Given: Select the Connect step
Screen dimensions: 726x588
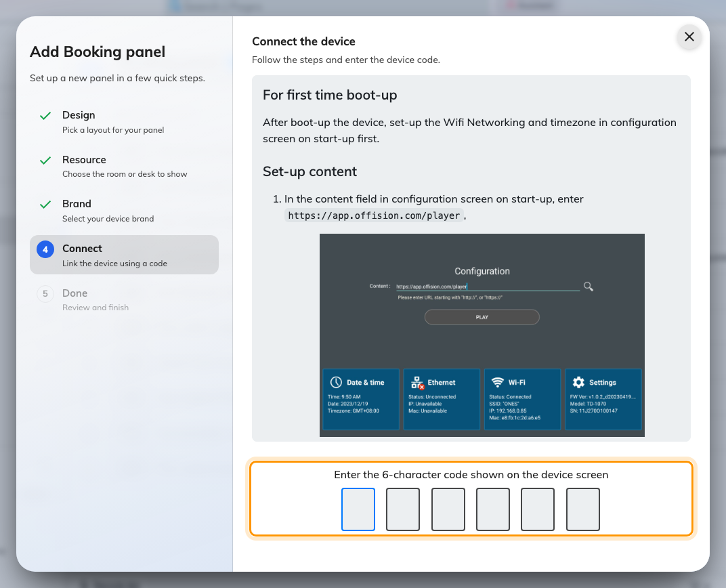Looking at the screenshot, I should pos(124,255).
